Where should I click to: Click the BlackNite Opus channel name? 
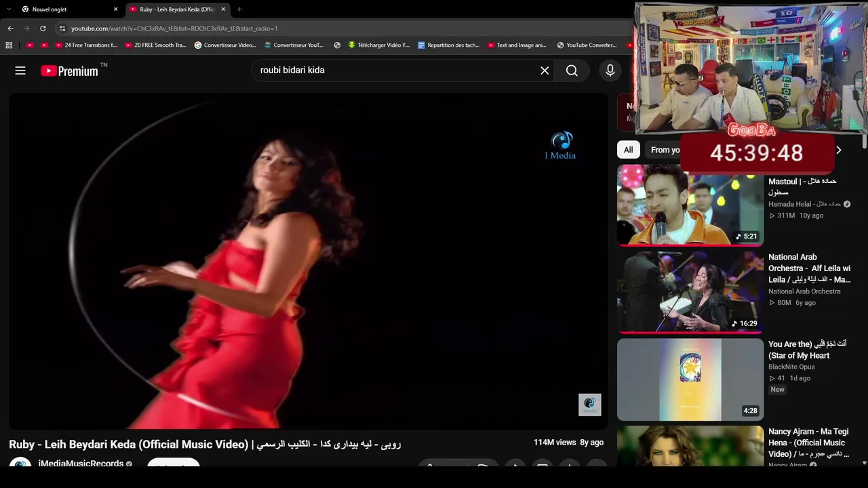[x=791, y=367]
